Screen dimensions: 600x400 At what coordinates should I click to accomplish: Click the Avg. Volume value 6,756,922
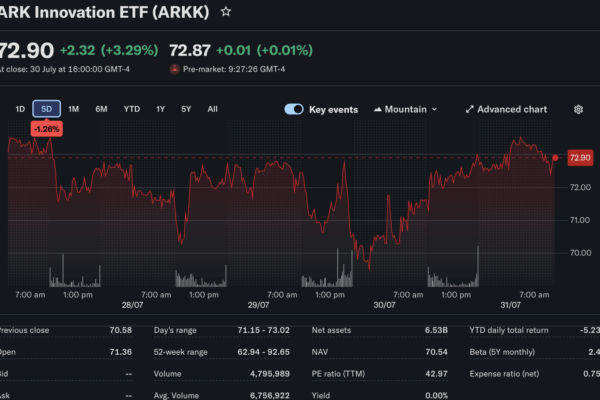(269, 395)
